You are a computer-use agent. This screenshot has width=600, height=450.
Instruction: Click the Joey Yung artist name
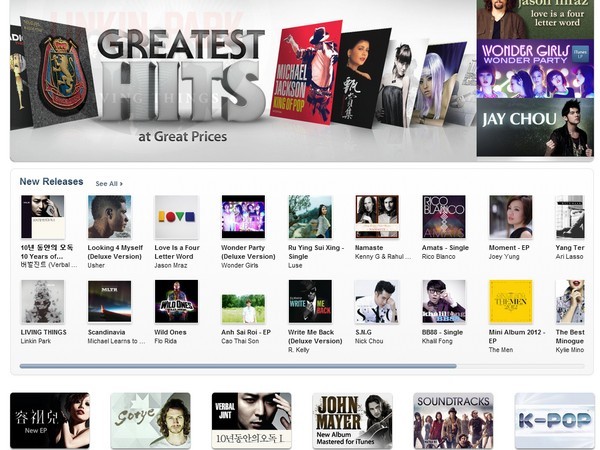(x=504, y=256)
